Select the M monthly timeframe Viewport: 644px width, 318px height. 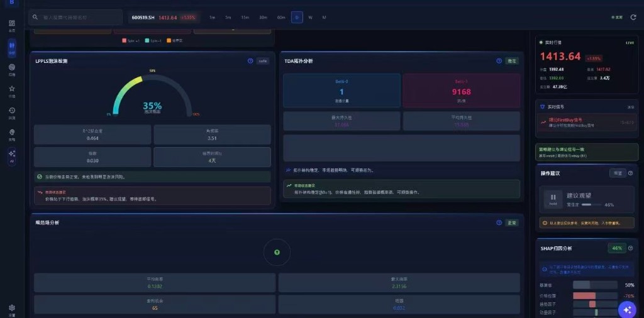coord(324,17)
